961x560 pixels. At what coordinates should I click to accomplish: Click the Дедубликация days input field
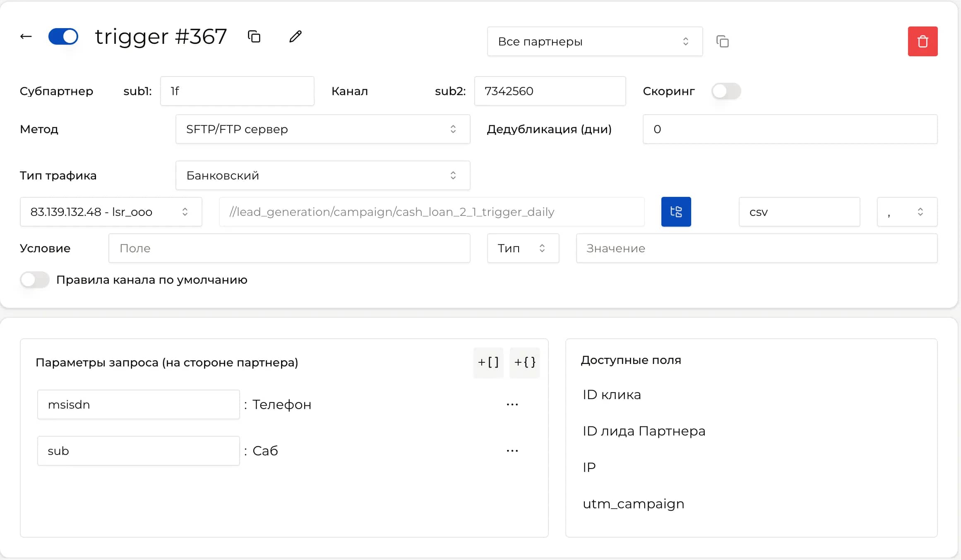click(x=790, y=129)
